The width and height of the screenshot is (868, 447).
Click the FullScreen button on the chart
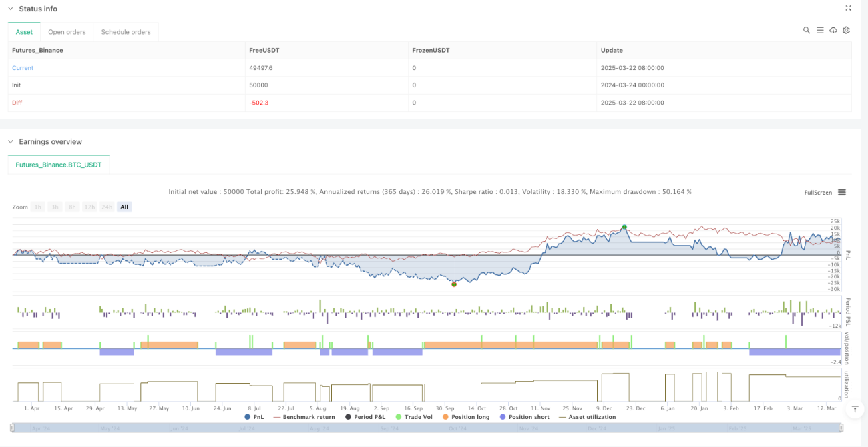coord(818,193)
